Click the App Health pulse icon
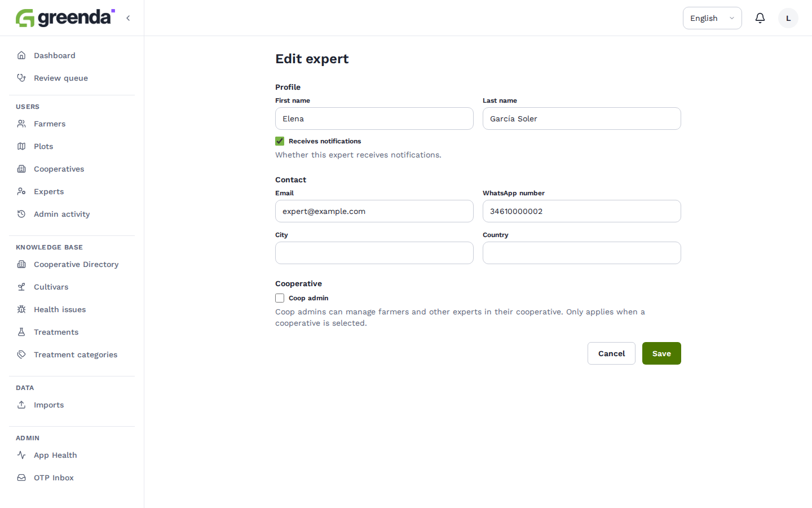This screenshot has width=812, height=508. (21, 455)
